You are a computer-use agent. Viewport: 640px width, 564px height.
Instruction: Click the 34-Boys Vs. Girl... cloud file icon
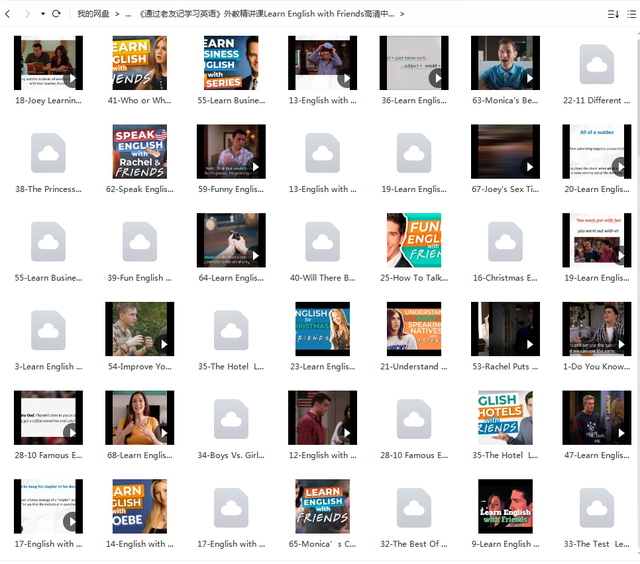tap(231, 419)
